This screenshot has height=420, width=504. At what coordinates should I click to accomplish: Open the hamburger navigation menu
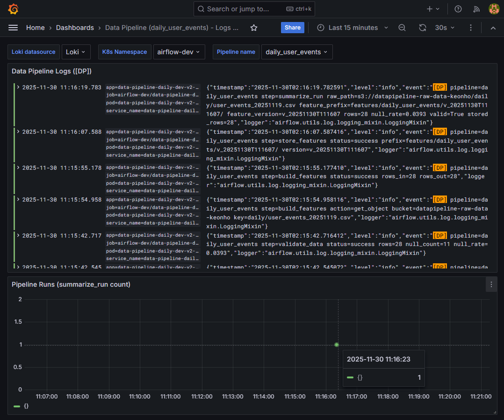click(13, 28)
